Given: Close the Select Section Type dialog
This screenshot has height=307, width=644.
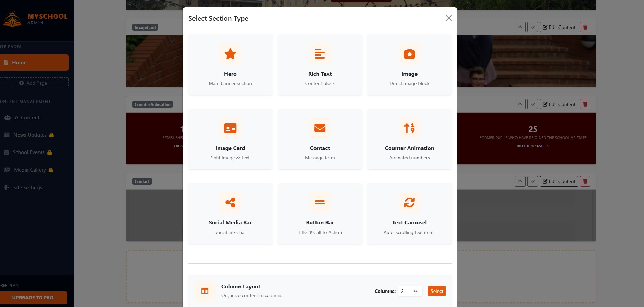Looking at the screenshot, I should [x=448, y=18].
